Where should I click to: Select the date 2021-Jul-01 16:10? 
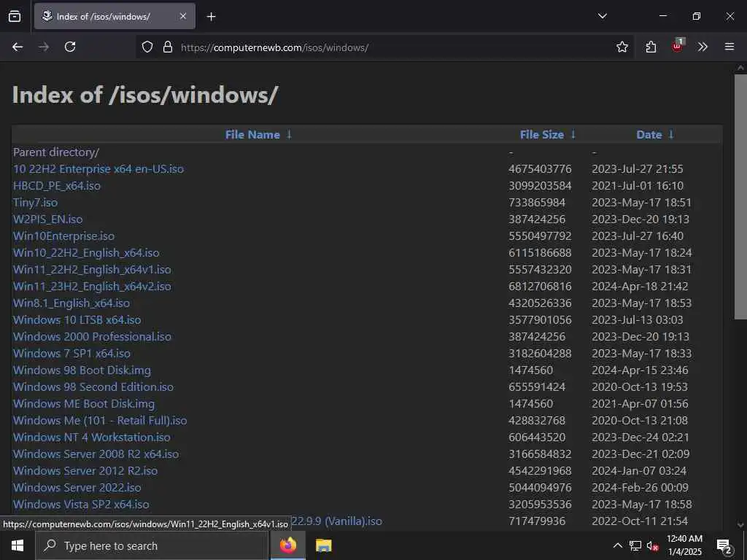pos(638,186)
